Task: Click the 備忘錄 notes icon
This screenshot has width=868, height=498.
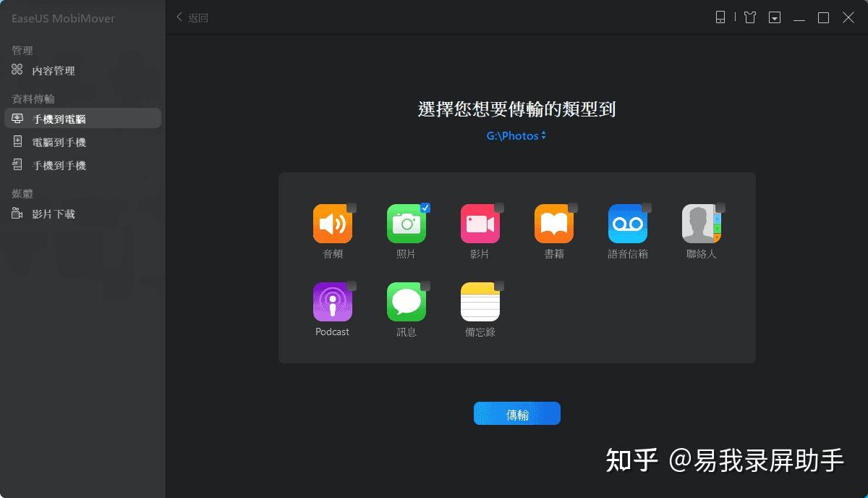Action: 480,302
